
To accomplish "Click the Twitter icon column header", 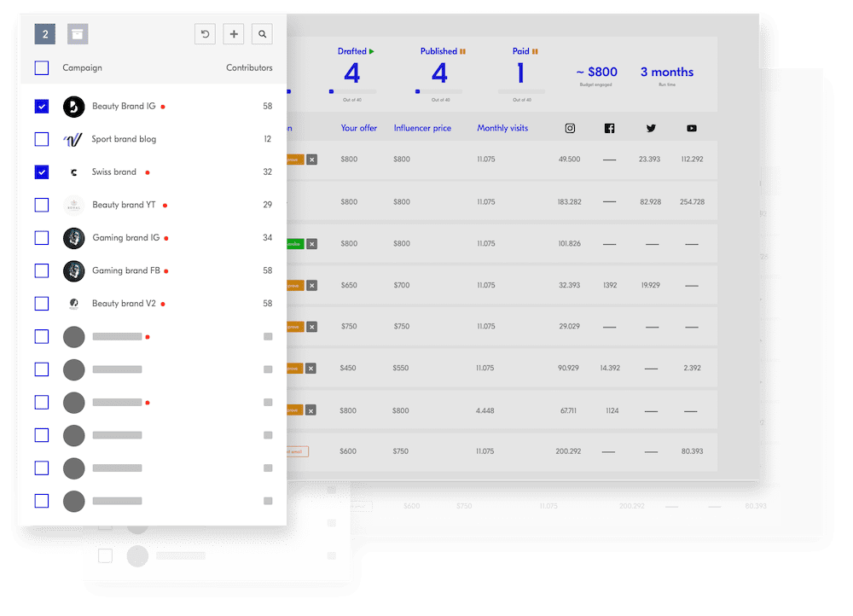I will 651,127.
